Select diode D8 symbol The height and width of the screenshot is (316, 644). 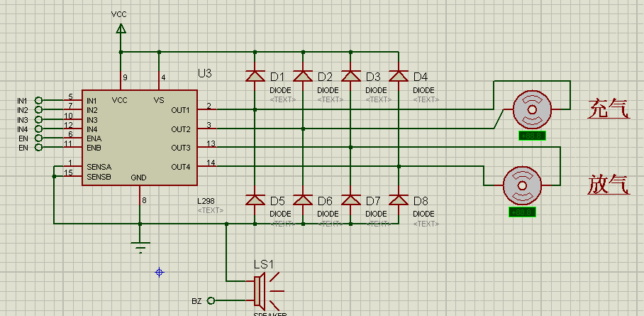[399, 200]
